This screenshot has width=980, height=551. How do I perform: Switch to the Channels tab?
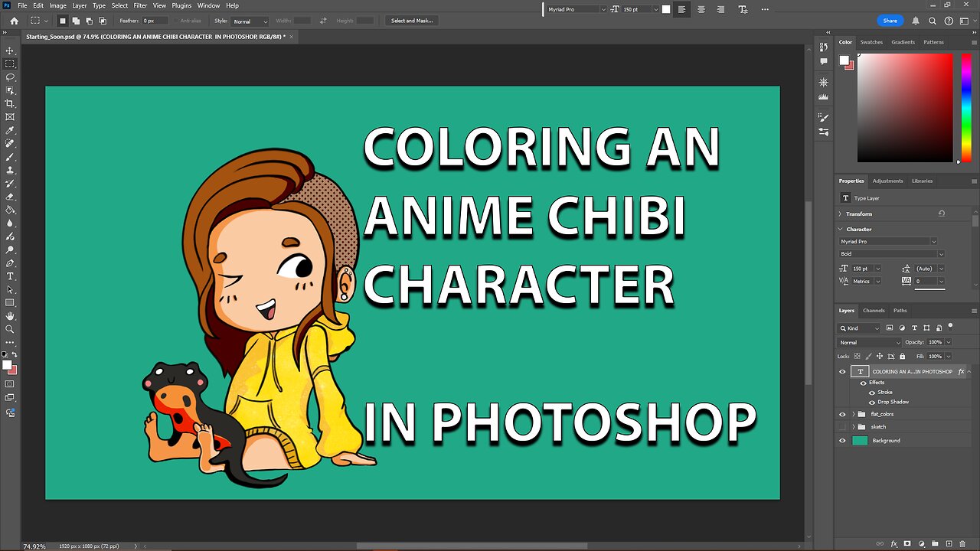(874, 311)
